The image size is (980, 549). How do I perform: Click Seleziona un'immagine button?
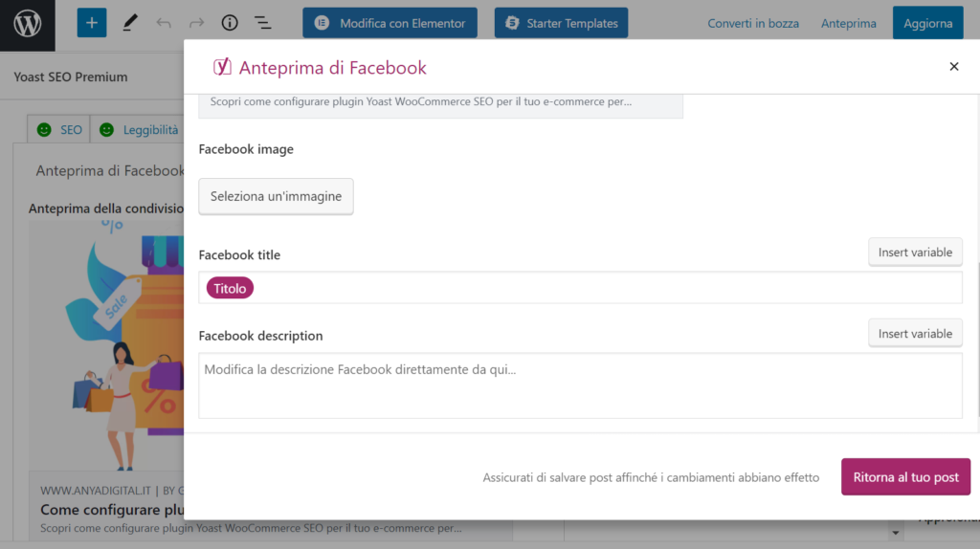(x=276, y=196)
